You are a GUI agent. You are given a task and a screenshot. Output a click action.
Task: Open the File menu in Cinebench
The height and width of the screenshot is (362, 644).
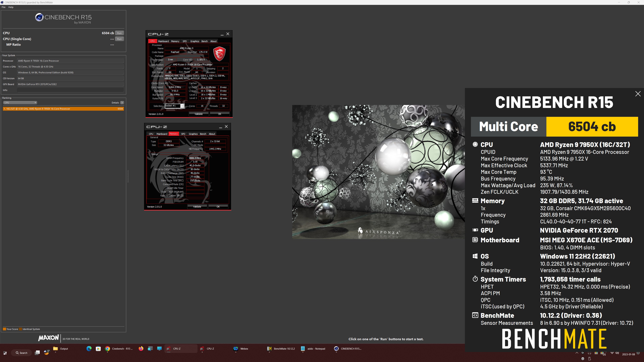4,7
